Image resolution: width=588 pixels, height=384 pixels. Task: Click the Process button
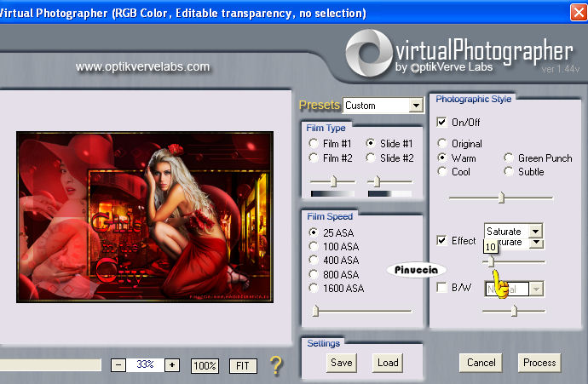click(539, 363)
